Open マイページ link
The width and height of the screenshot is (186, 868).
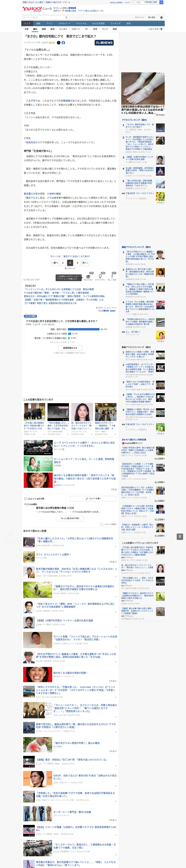coord(139,17)
